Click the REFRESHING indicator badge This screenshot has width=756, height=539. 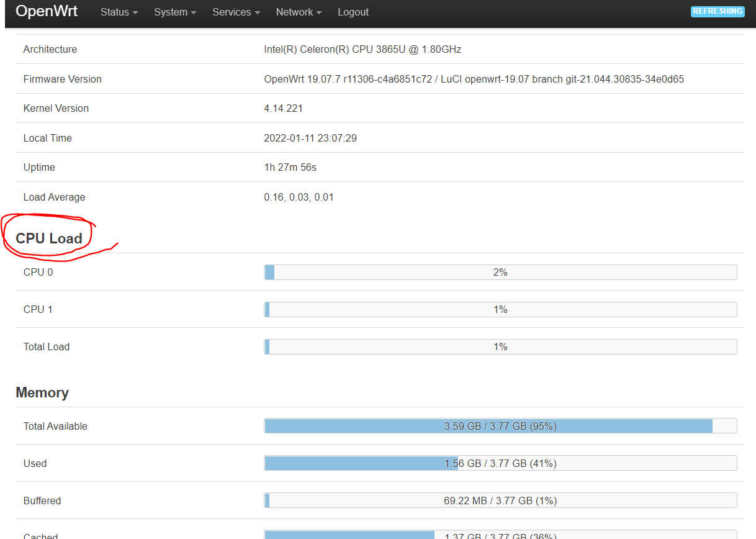pyautogui.click(x=718, y=11)
